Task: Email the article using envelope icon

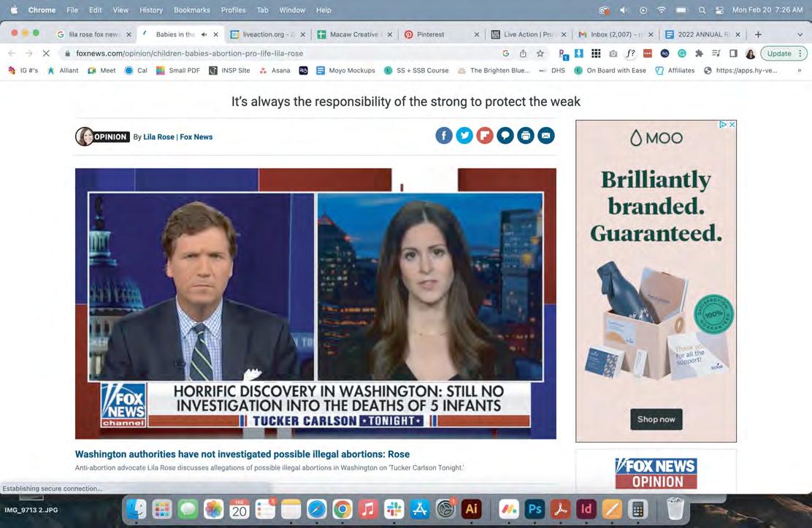Action: (x=545, y=136)
